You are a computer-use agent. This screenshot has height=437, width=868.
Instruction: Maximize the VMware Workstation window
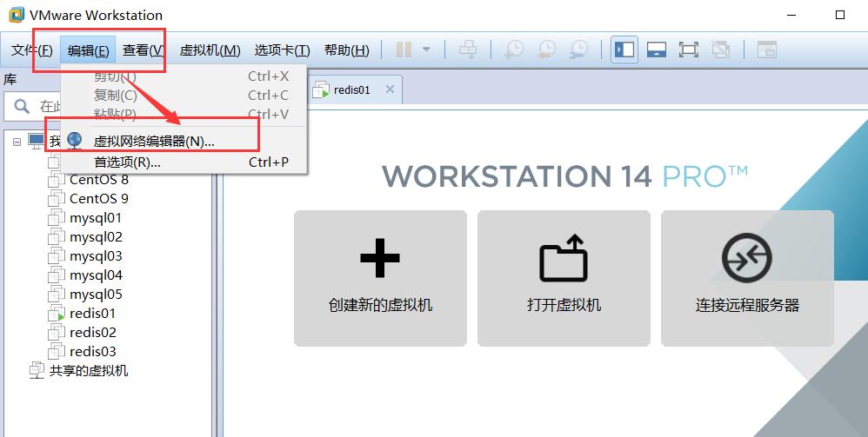point(840,15)
